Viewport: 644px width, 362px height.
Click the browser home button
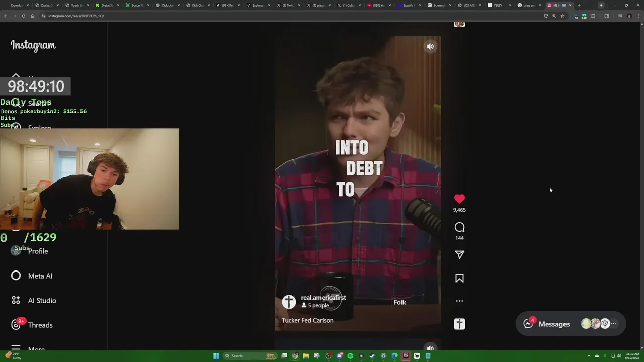pos(33,16)
